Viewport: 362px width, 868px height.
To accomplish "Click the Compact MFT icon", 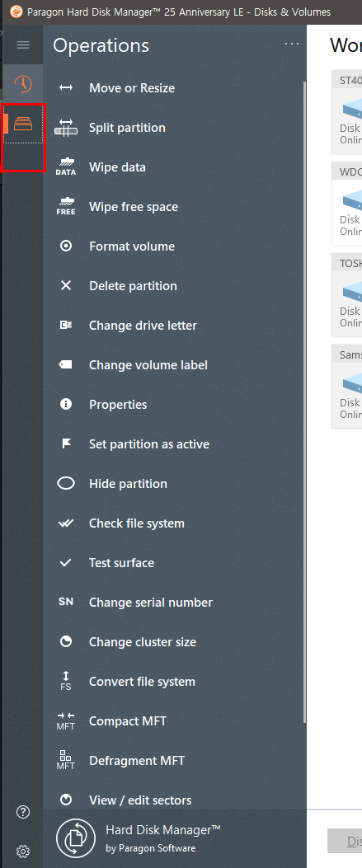I will [66, 720].
